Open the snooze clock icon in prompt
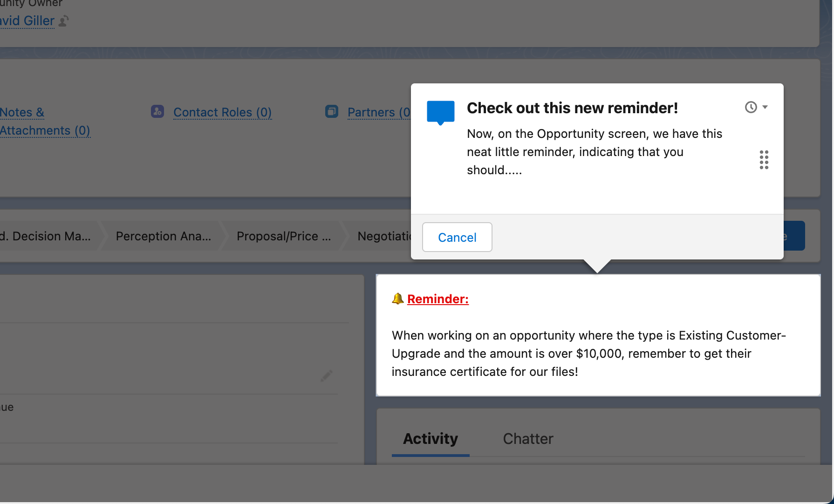The image size is (834, 504). pyautogui.click(x=751, y=107)
